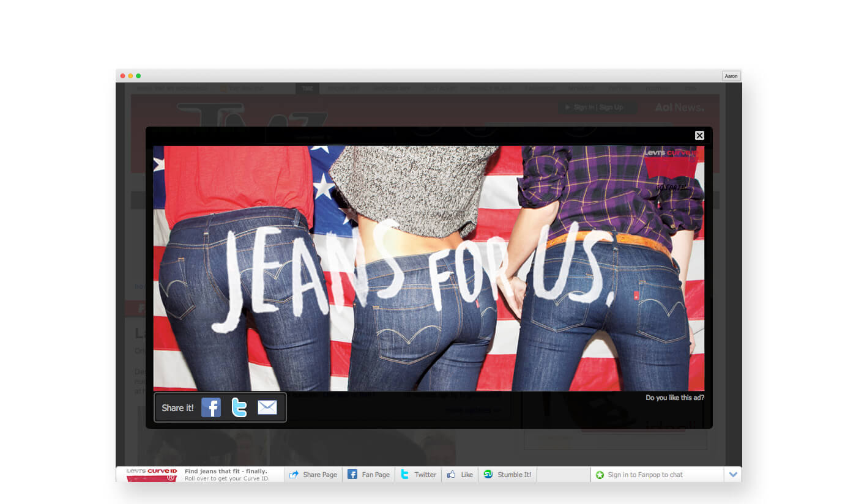Share the ad by email envelope icon

point(267,407)
